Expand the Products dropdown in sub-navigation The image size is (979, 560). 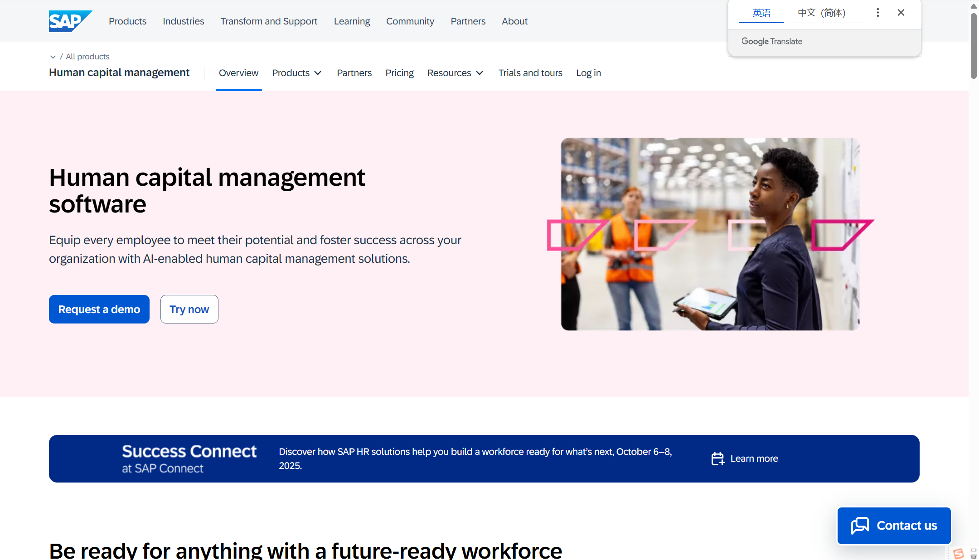pos(296,73)
